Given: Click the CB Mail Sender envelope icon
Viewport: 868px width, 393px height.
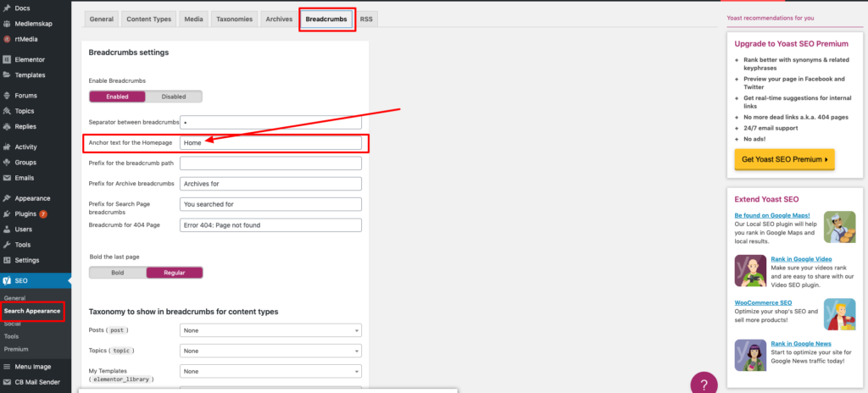Looking at the screenshot, I should 7,382.
